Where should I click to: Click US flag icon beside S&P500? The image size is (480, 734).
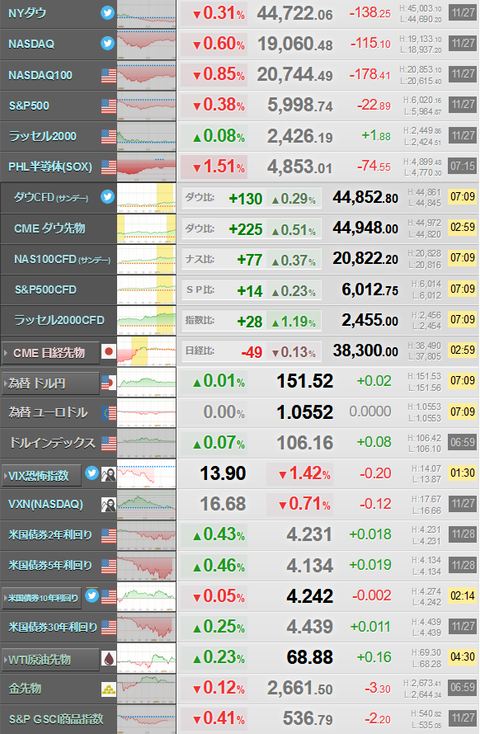pyautogui.click(x=109, y=106)
